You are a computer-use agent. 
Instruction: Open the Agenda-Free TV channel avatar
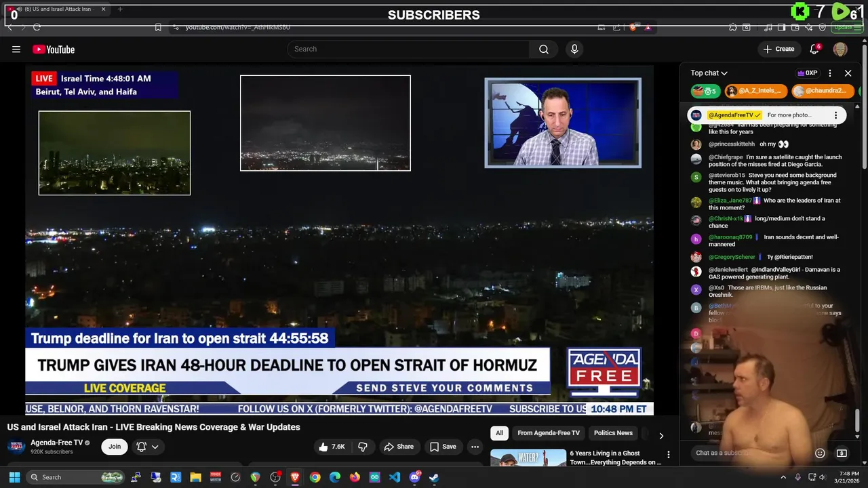(x=16, y=447)
